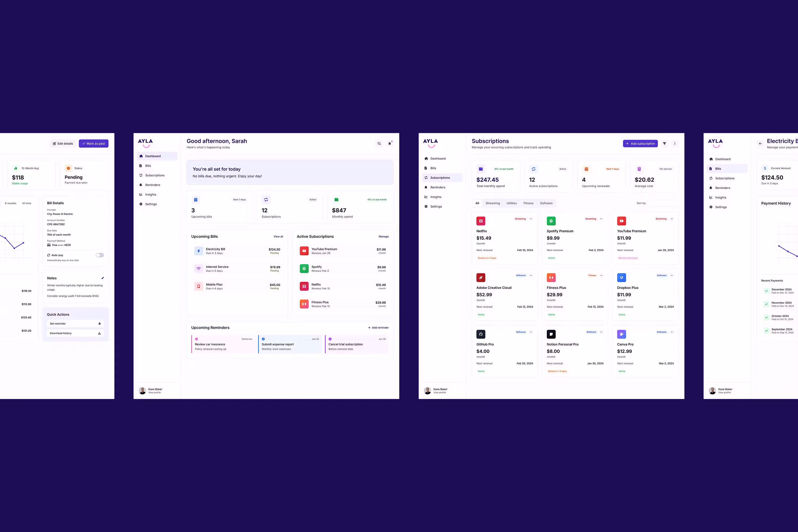The image size is (798, 532).
Task: Open the three-dot menu on Netflix card
Action: [x=531, y=219]
